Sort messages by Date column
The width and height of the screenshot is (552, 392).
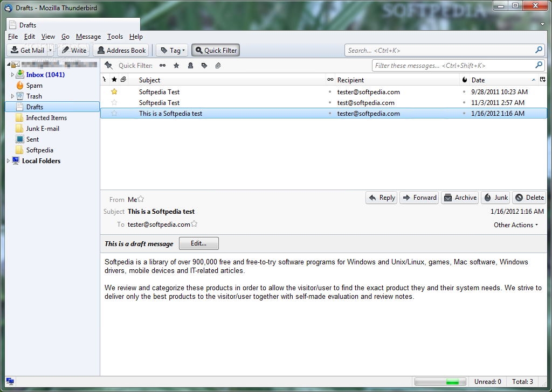504,80
